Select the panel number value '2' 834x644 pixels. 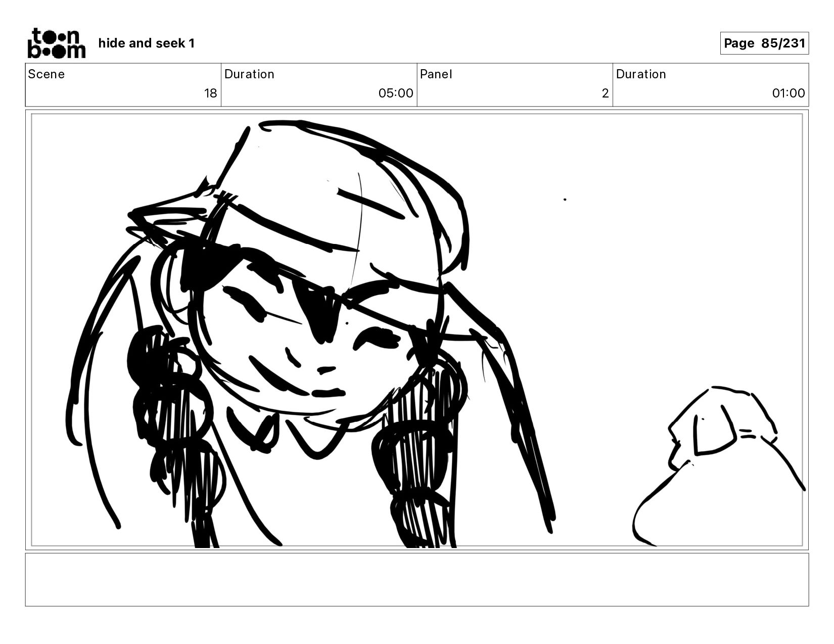605,93
